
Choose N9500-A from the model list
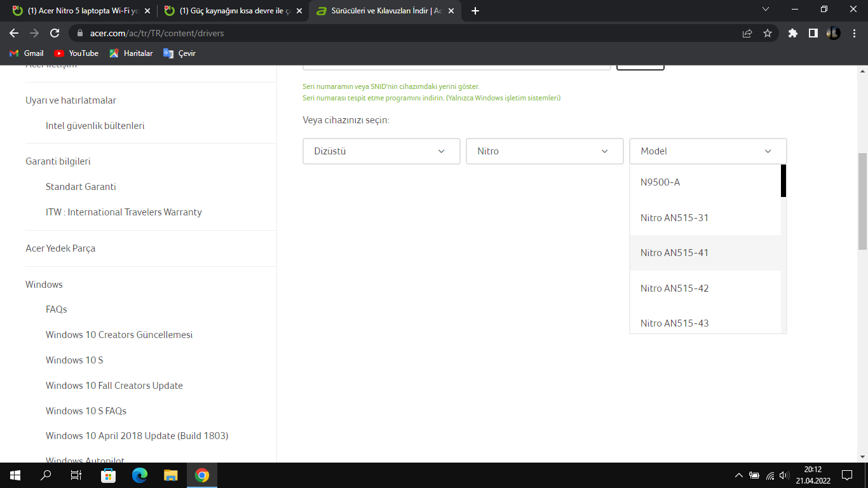705,182
